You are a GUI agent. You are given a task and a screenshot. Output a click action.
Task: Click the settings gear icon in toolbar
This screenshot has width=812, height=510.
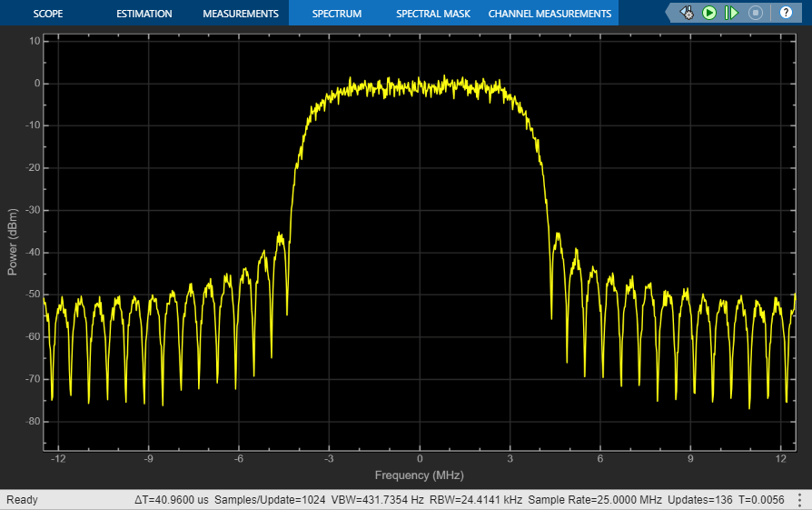687,13
